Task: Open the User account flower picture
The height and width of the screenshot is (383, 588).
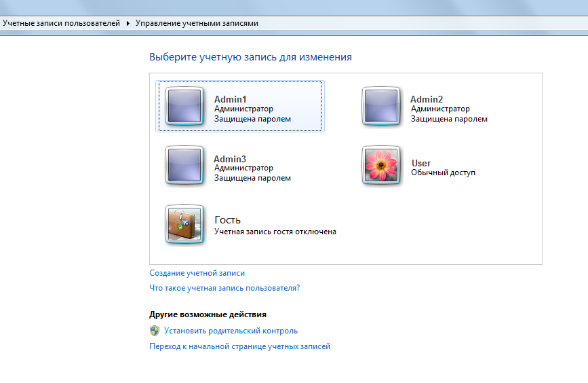Action: pos(381,165)
